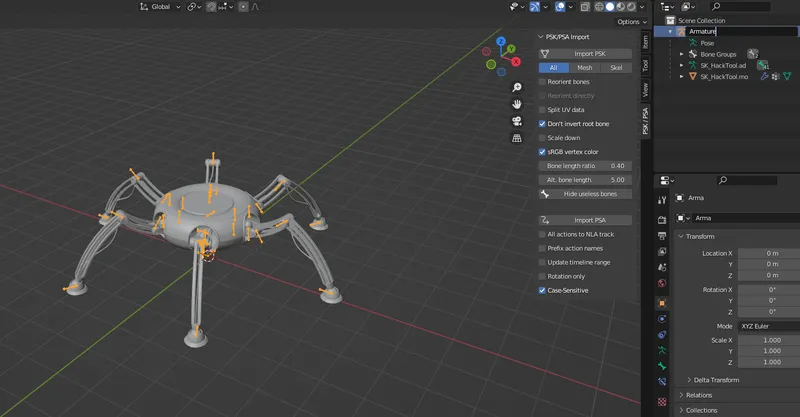The width and height of the screenshot is (800, 417).
Task: Select wireframe viewport shading
Action: point(599,7)
